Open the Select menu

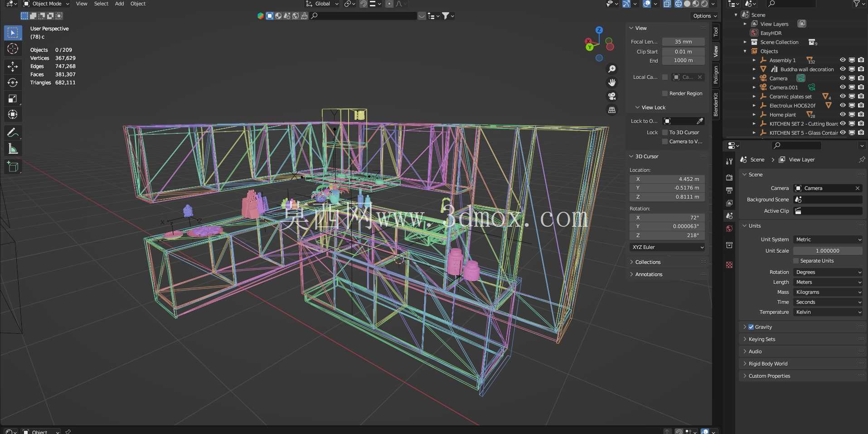click(x=101, y=4)
